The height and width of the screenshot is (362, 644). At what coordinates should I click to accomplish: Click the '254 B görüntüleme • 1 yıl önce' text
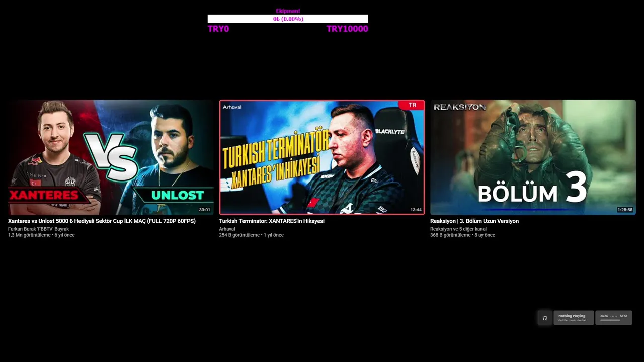tap(251, 235)
